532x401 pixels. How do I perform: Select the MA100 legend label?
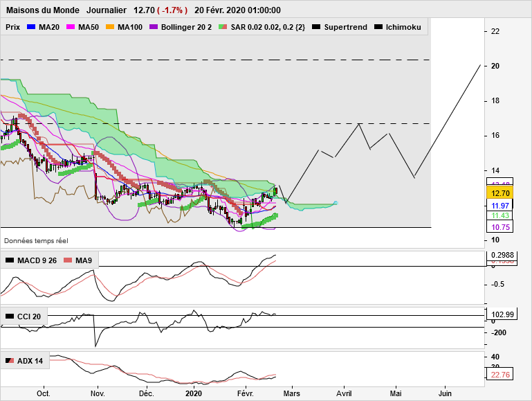point(130,27)
